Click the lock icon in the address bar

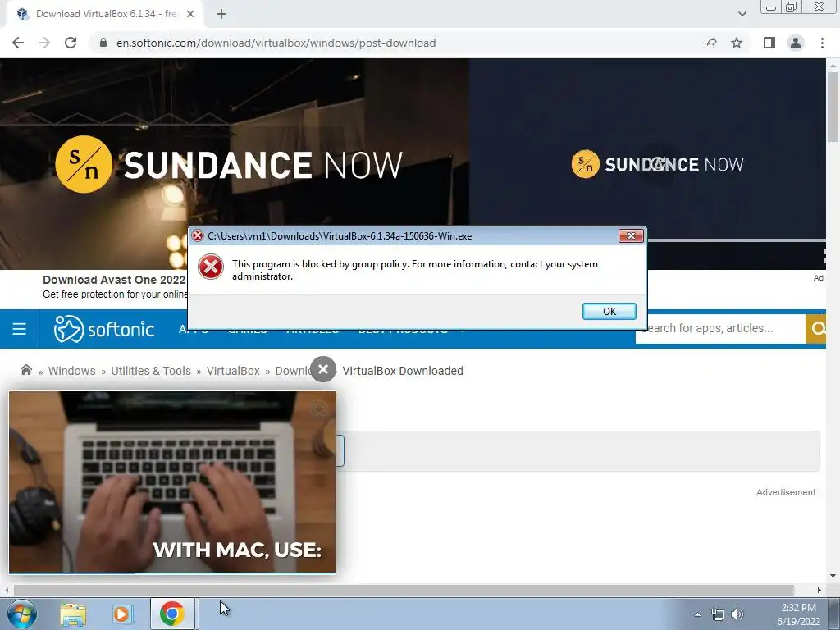tap(103, 43)
